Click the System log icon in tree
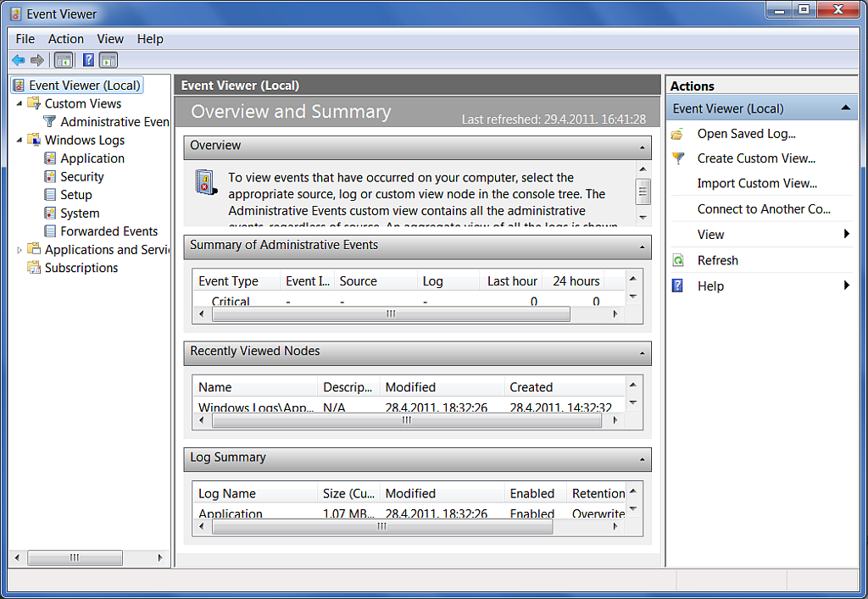Image resolution: width=868 pixels, height=599 pixels. 50,213
